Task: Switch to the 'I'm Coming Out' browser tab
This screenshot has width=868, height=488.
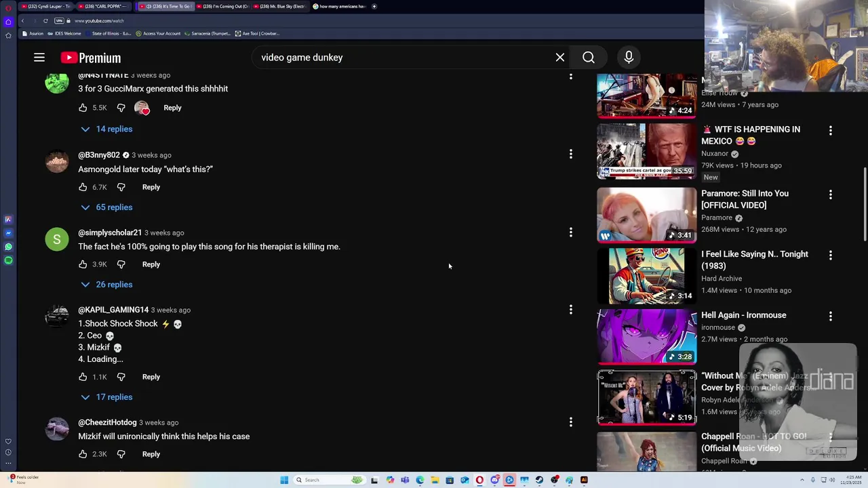Action: point(224,6)
